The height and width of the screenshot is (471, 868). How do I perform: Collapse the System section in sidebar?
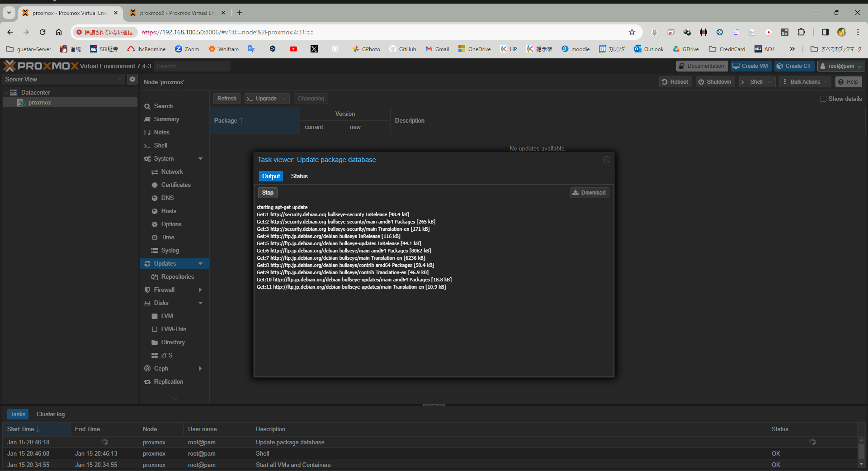200,159
